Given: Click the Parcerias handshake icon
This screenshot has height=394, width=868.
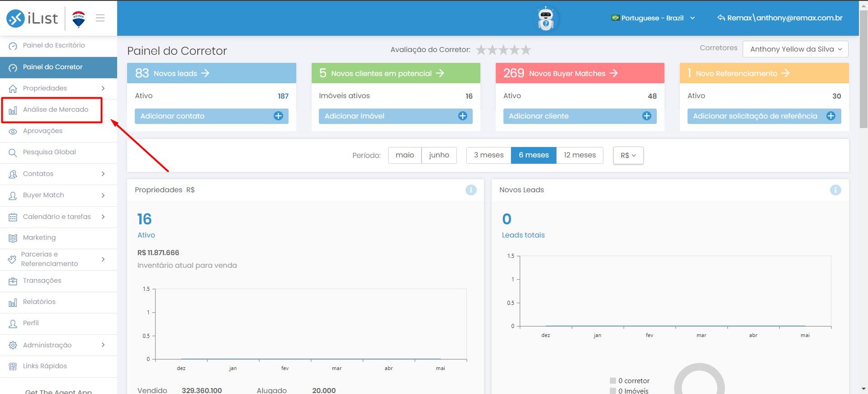Looking at the screenshot, I should [x=12, y=259].
